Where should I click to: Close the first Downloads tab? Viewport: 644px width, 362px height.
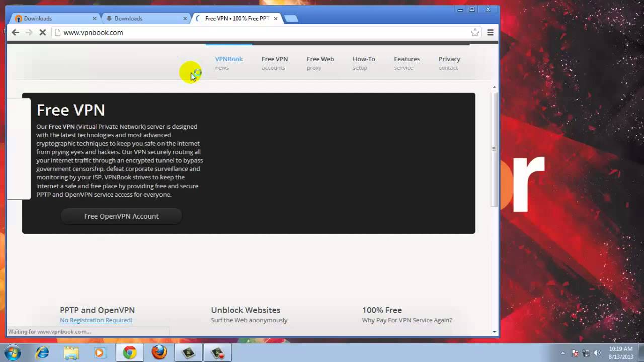click(x=94, y=18)
